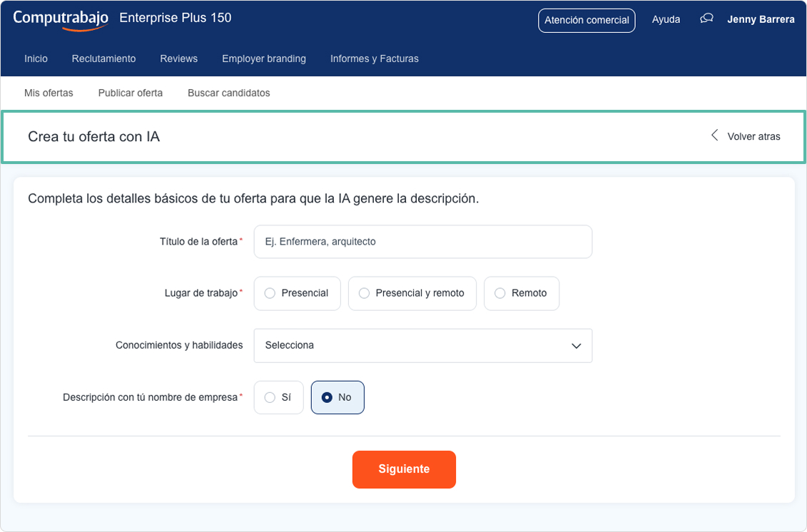Viewport: 807px width, 532px height.
Task: Open Informes y Facturas
Action: (374, 58)
